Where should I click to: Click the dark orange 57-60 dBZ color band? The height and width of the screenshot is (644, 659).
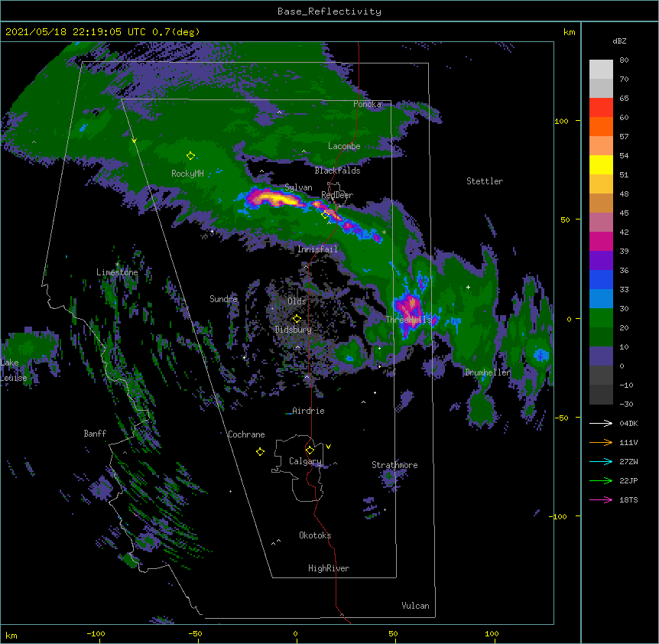(601, 126)
